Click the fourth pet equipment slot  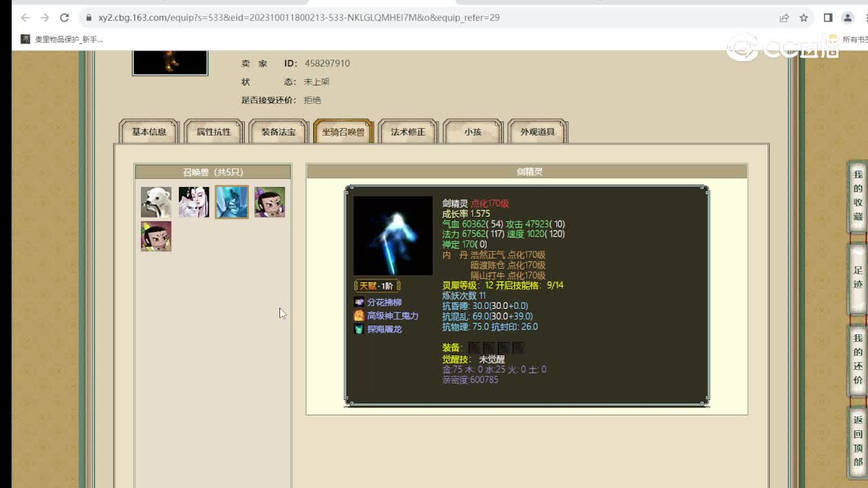click(x=517, y=348)
